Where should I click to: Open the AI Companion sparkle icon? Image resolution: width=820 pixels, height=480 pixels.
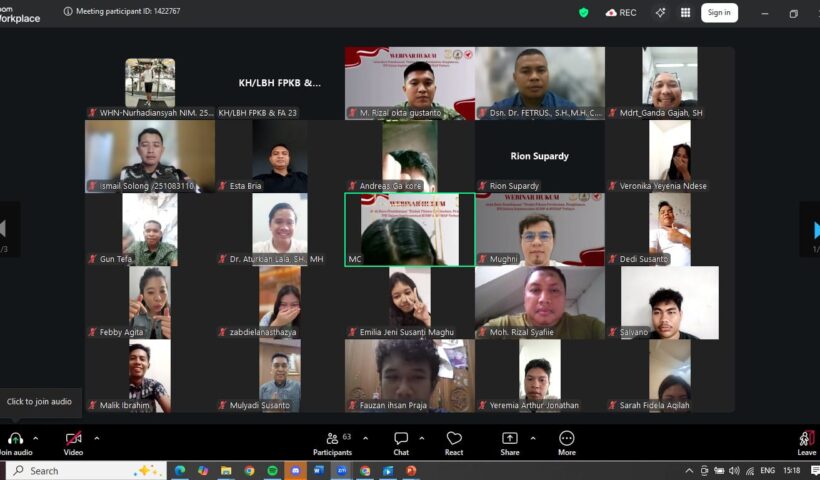660,13
